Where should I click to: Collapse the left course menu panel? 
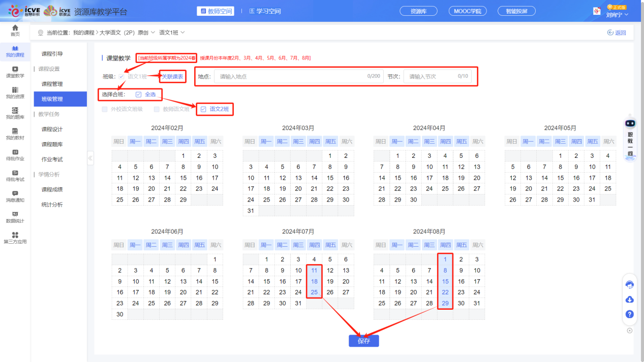coord(90,158)
